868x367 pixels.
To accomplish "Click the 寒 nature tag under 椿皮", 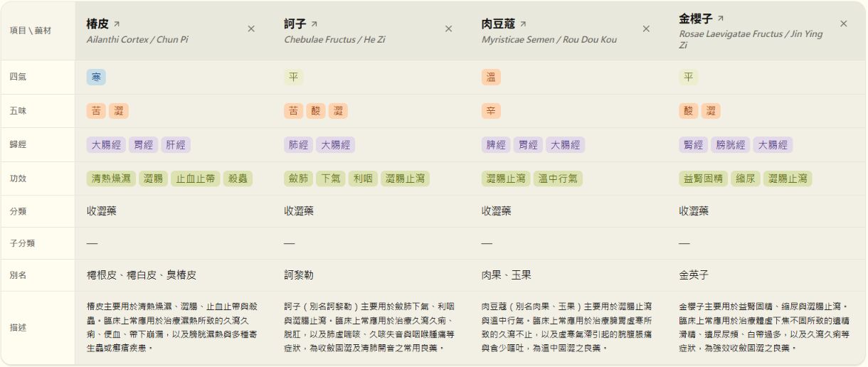I will [x=96, y=77].
